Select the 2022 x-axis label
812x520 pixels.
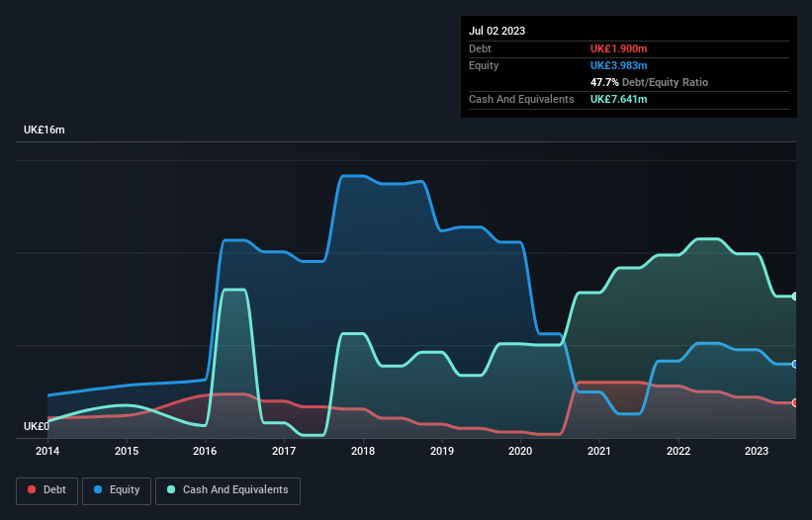coord(678,451)
